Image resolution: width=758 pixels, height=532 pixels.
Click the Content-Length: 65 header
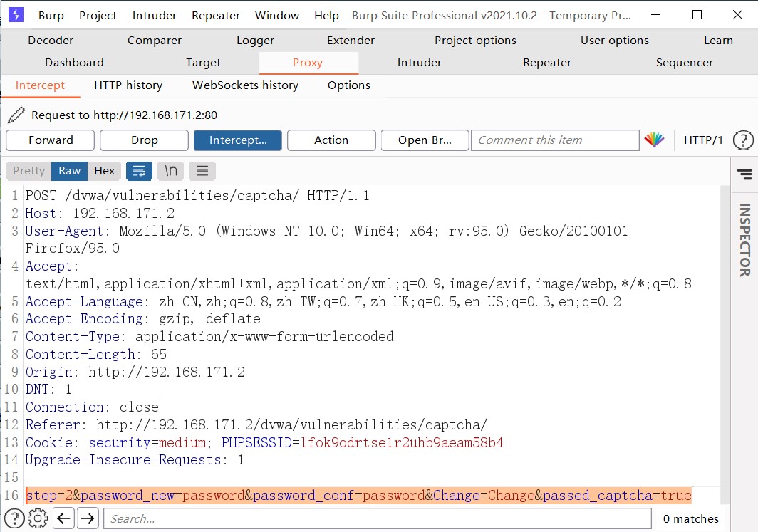tap(95, 354)
